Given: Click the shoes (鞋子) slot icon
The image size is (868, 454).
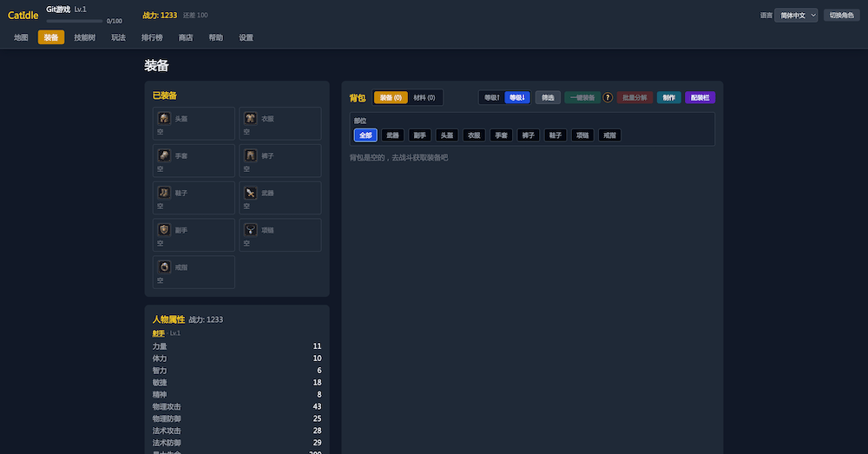Looking at the screenshot, I should 164,192.
